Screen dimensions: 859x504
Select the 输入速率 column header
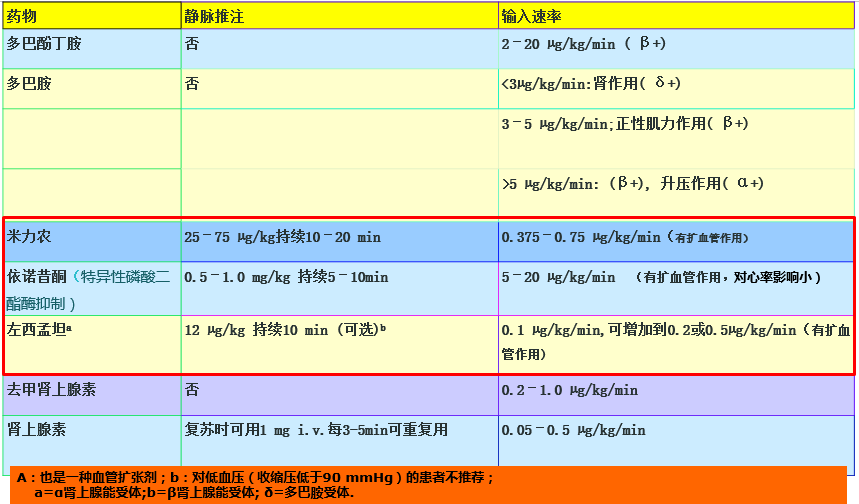[531, 16]
